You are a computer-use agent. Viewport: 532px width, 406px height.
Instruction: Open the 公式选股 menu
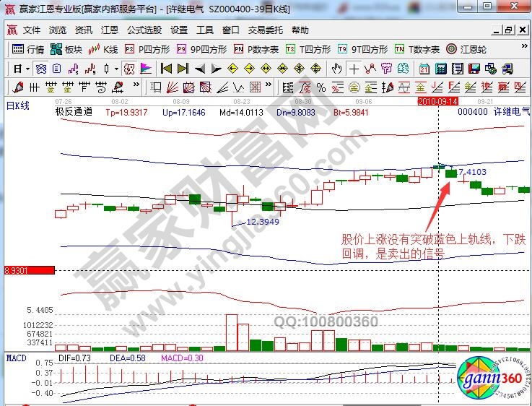tap(144, 30)
